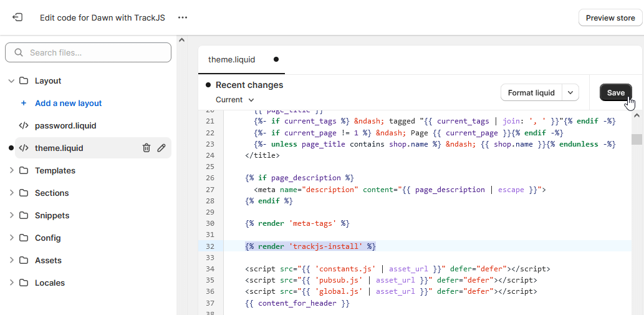Click the code icon for password.liquid
The image size is (644, 315).
pos(24,125)
